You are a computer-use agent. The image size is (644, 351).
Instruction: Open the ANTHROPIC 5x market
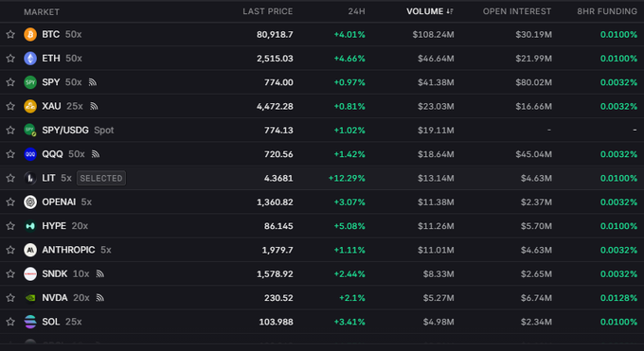(x=322, y=250)
